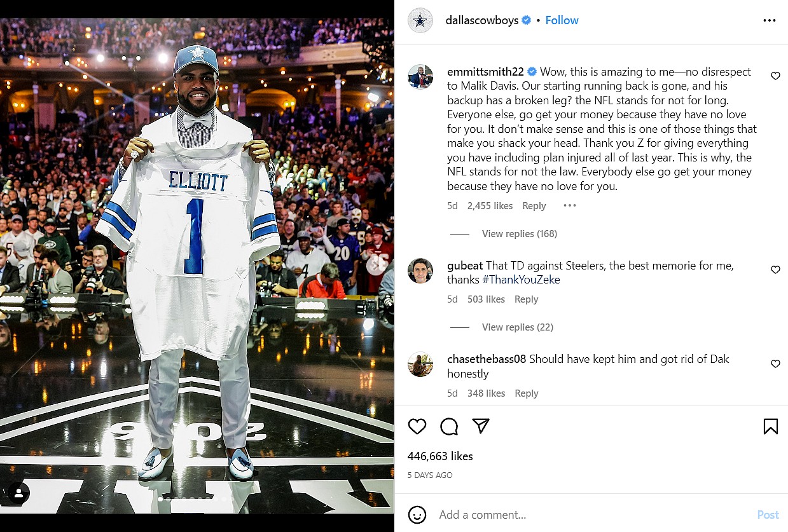The image size is (788, 532).
Task: Show tagged people on the photo
Action: (19, 493)
